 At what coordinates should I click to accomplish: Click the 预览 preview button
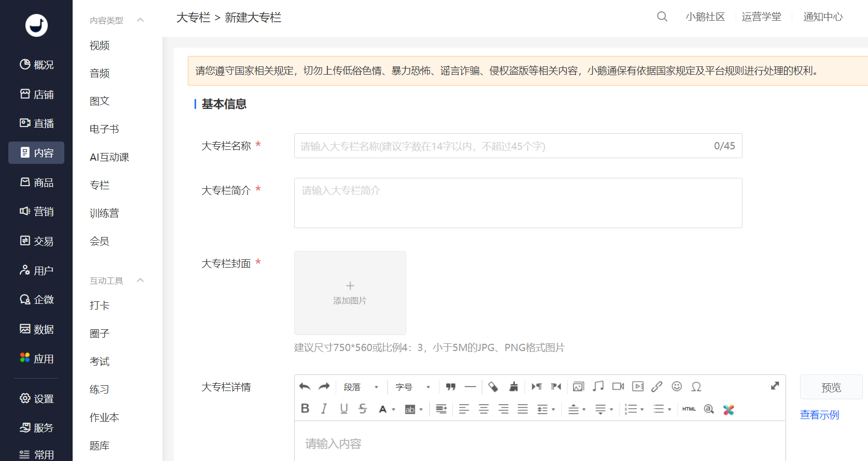(831, 387)
